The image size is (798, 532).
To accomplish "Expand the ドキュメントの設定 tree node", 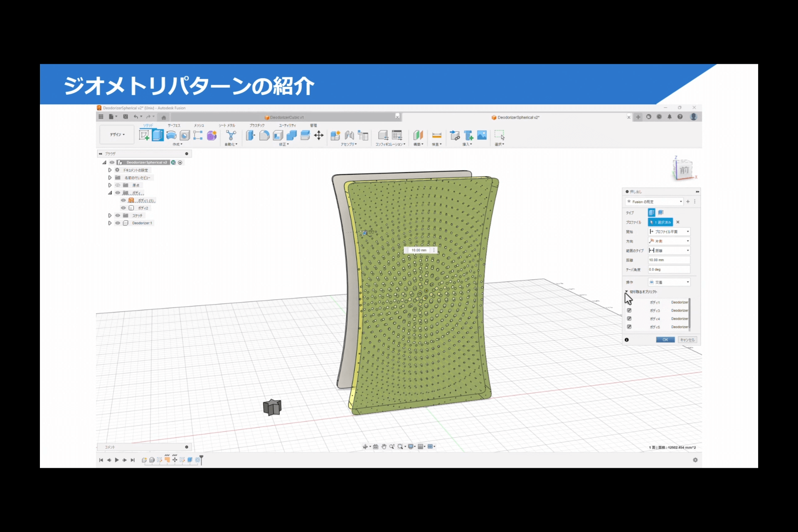I will pyautogui.click(x=110, y=170).
